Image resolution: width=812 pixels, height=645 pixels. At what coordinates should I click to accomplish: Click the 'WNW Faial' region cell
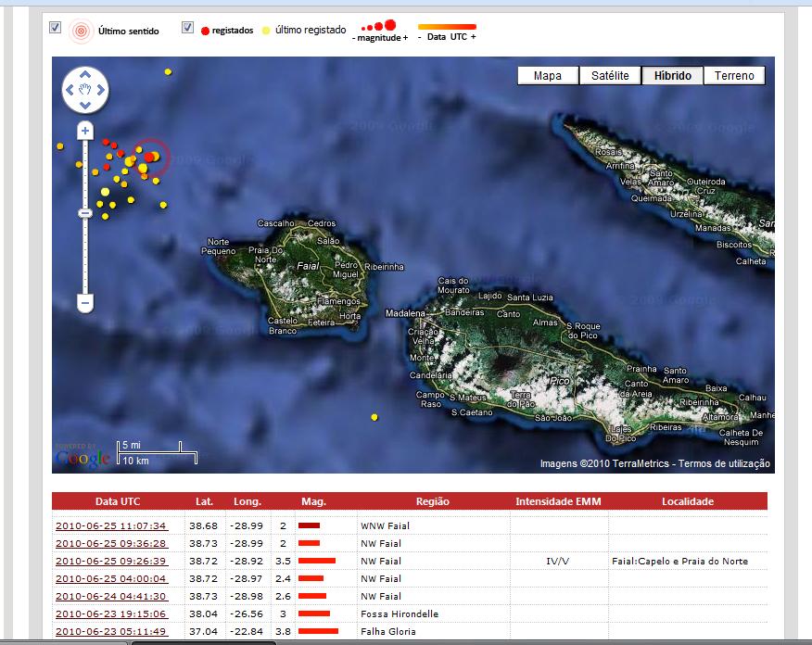[385, 526]
